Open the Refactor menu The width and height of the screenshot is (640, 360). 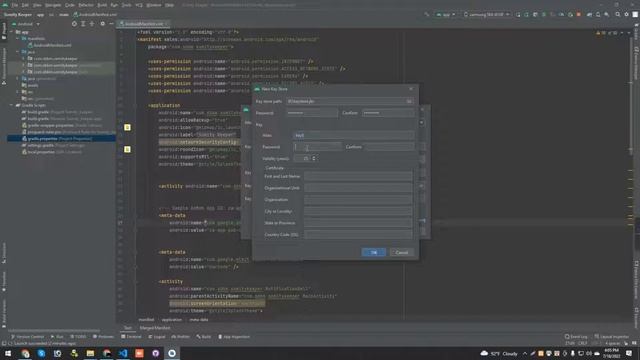[86, 5]
